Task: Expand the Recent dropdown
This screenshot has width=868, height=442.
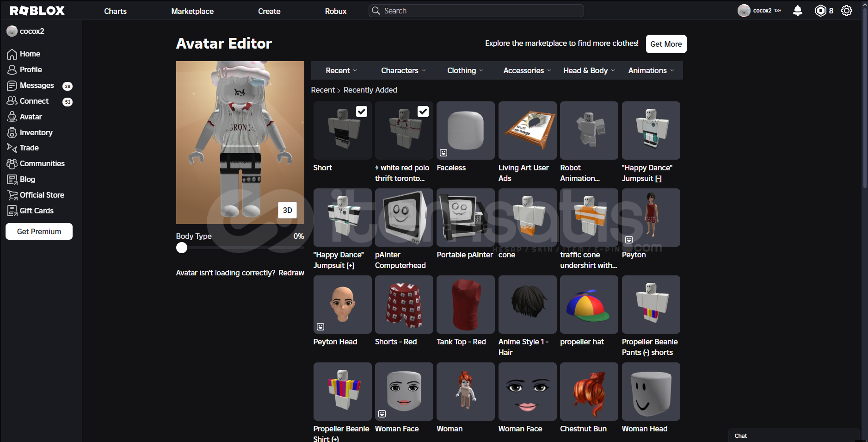Action: 341,70
